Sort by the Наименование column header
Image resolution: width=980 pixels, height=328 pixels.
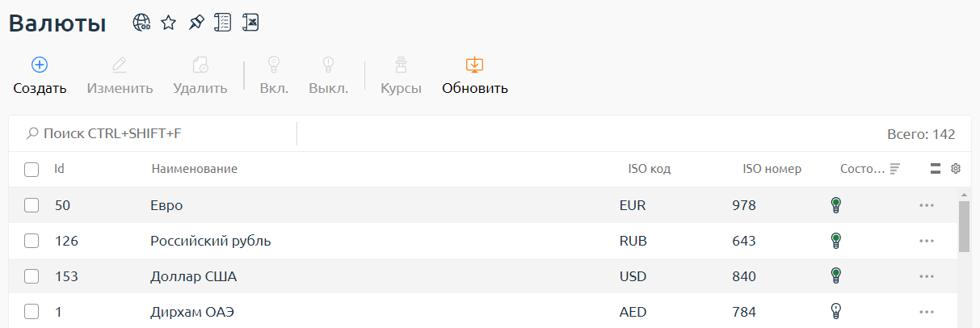(194, 169)
